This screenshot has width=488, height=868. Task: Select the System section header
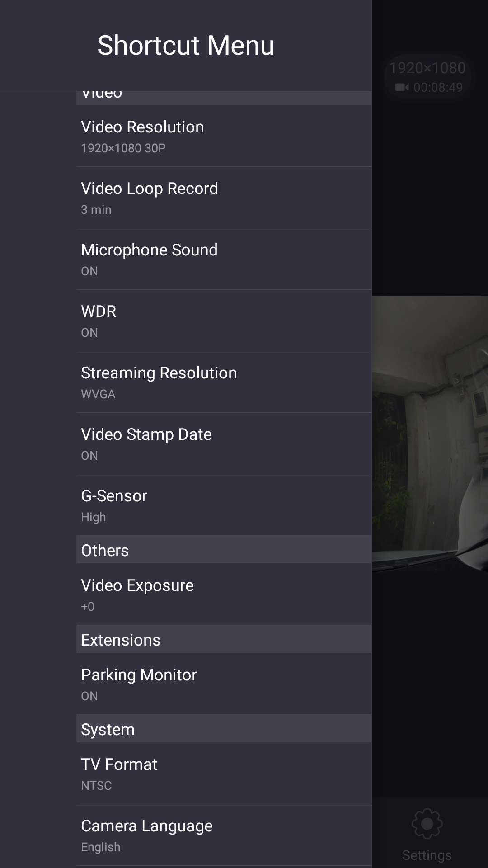pyautogui.click(x=224, y=729)
